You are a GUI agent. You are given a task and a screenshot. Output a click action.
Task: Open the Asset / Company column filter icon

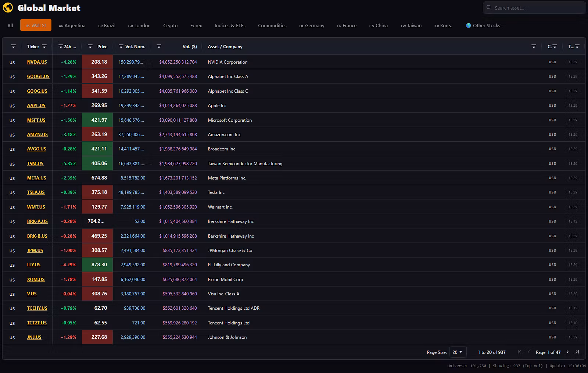tap(534, 46)
